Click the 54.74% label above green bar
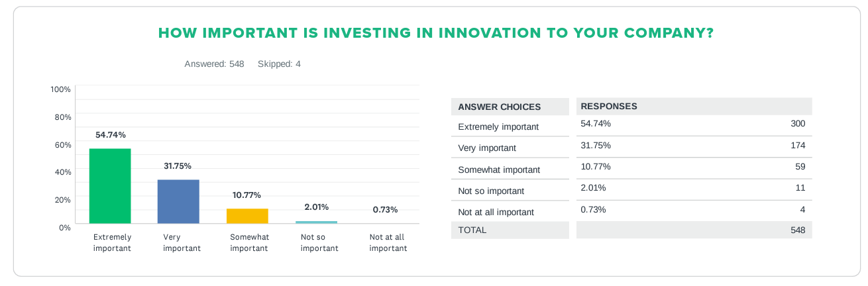This screenshot has width=868, height=286. [111, 134]
